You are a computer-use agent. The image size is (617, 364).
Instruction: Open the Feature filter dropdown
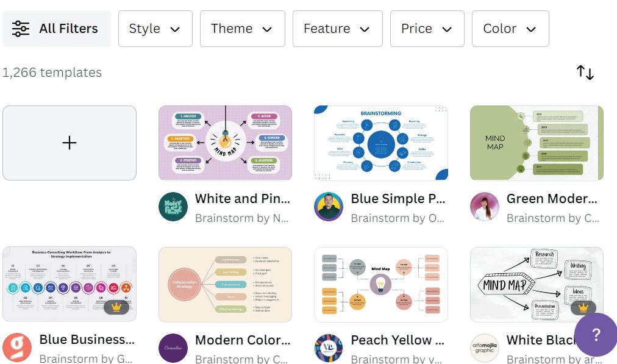[337, 29]
